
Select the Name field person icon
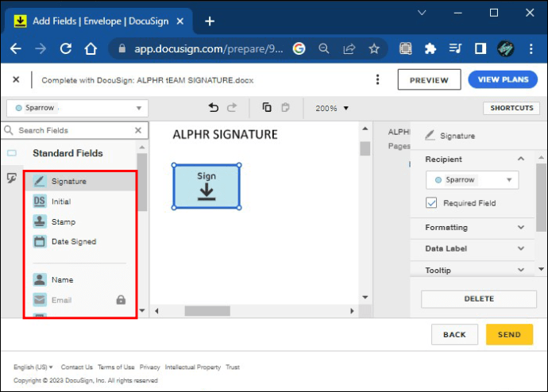click(39, 279)
